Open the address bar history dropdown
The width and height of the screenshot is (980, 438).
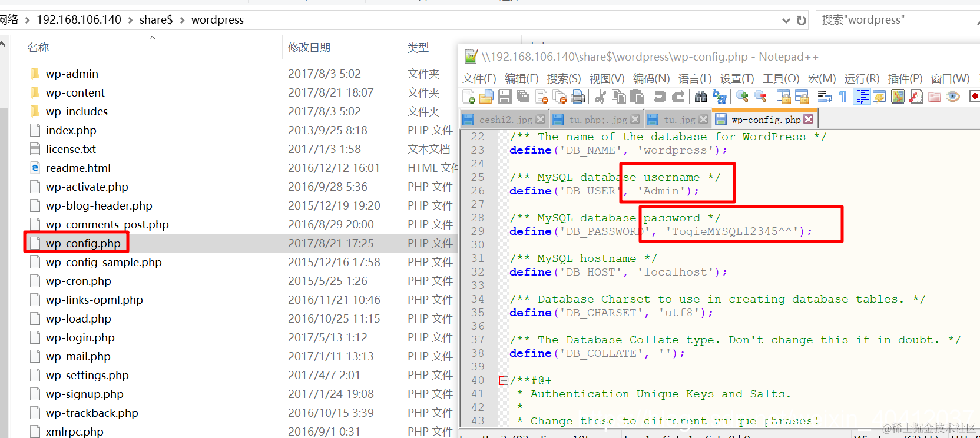tap(786, 21)
